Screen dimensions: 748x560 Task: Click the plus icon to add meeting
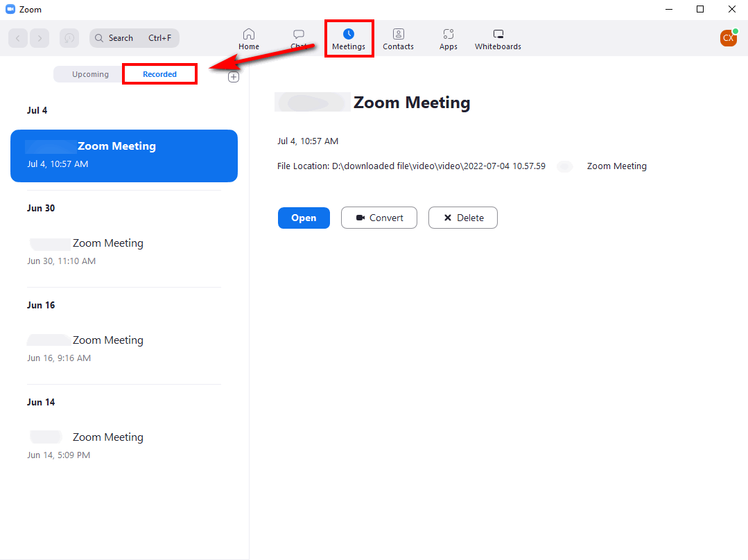tap(233, 77)
